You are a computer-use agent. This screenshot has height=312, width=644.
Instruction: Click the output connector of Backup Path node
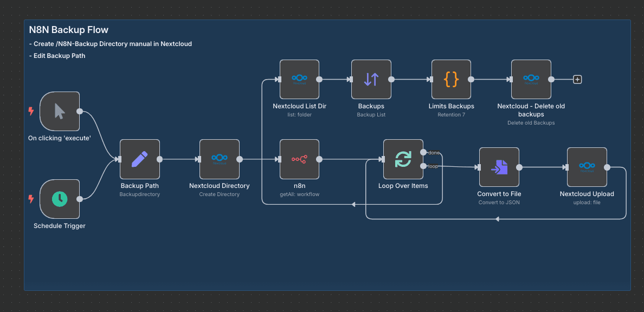pyautogui.click(x=160, y=159)
